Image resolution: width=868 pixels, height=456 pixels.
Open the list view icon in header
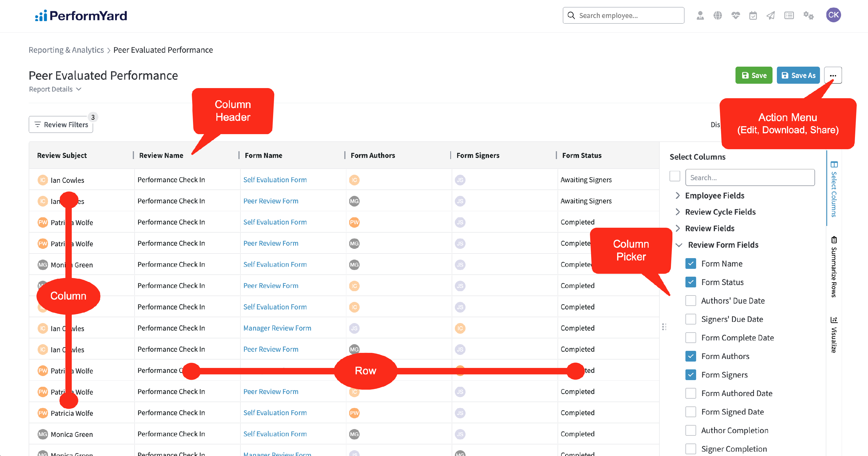(x=789, y=16)
